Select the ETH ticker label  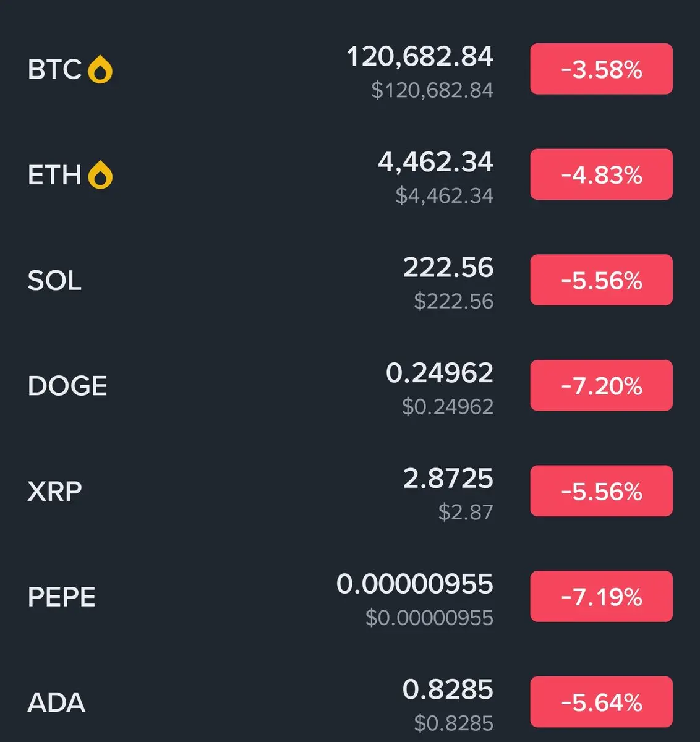(x=54, y=175)
